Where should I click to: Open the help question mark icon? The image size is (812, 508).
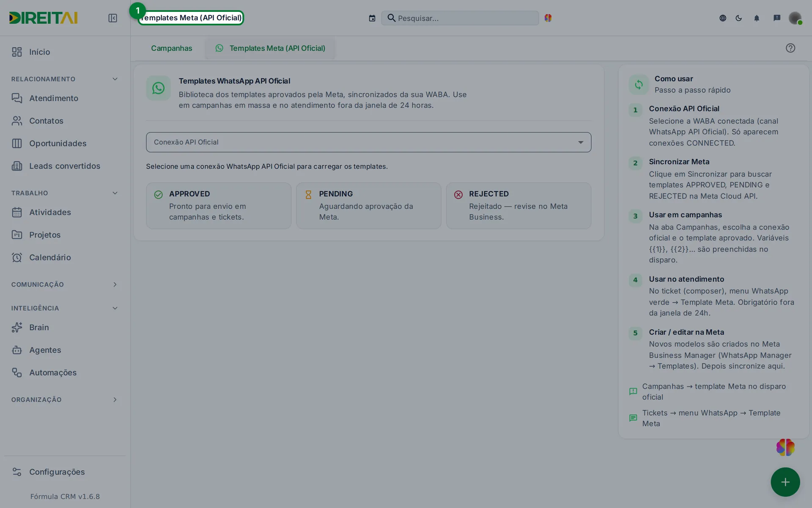point(790,48)
